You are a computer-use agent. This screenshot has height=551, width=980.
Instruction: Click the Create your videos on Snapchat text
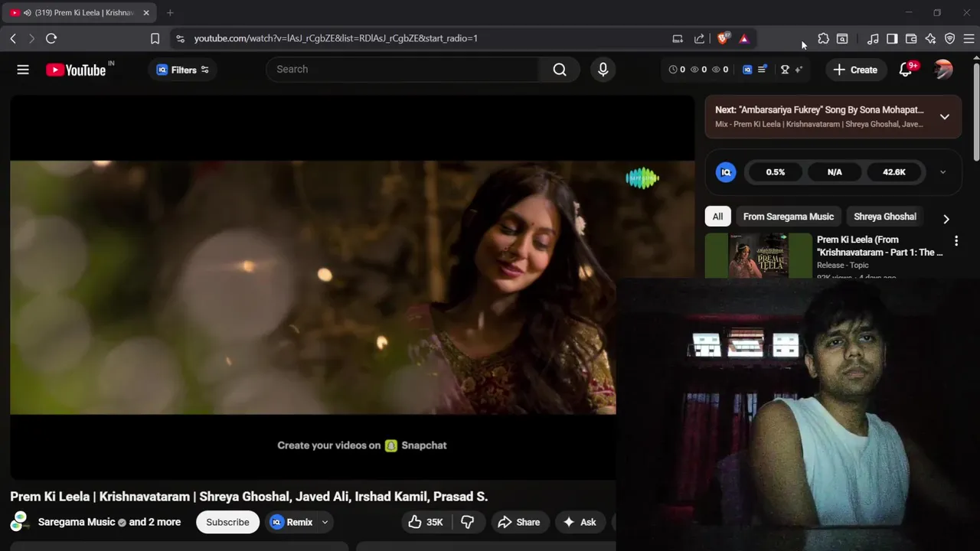(x=361, y=445)
